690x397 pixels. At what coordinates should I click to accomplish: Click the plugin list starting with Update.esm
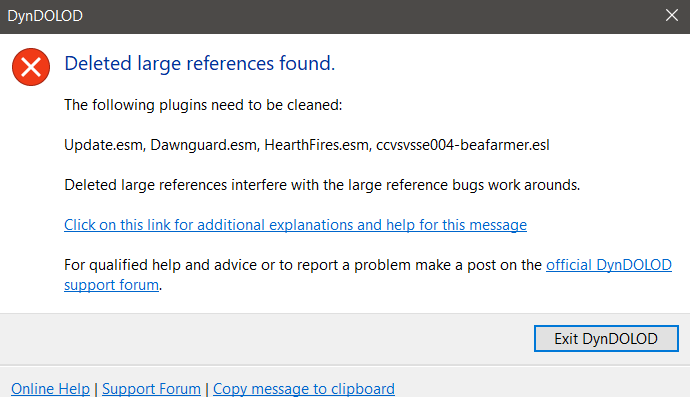pyautogui.click(x=307, y=145)
